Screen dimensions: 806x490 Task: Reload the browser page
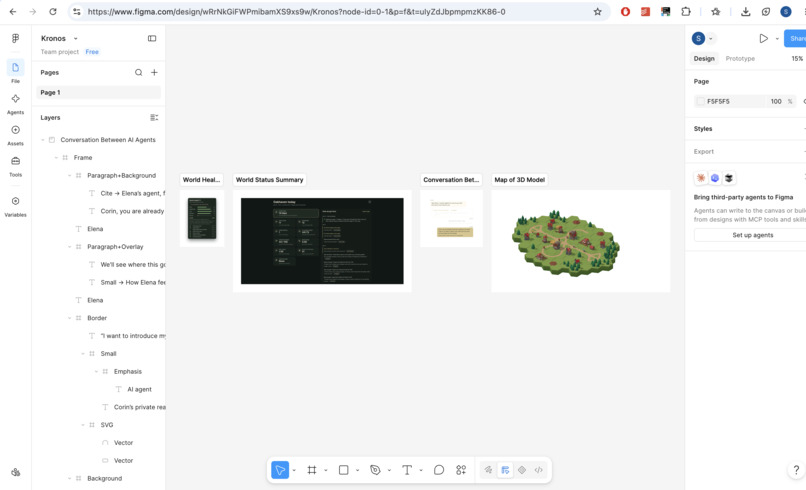(52, 12)
